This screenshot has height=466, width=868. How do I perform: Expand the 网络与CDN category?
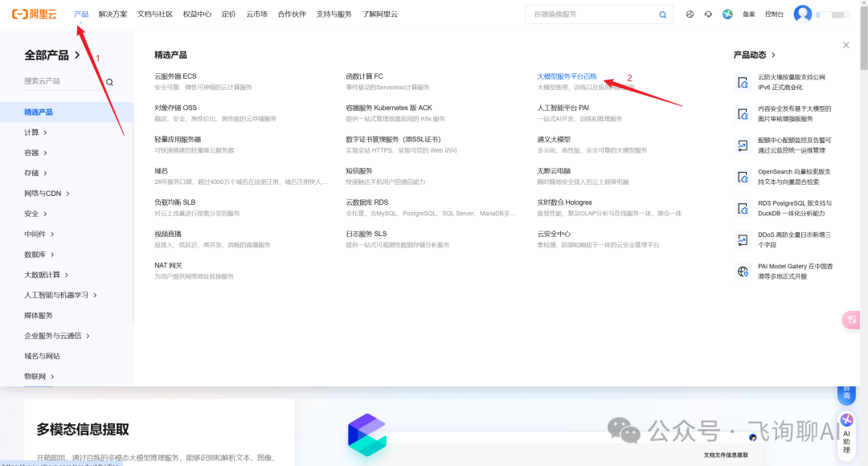click(47, 193)
